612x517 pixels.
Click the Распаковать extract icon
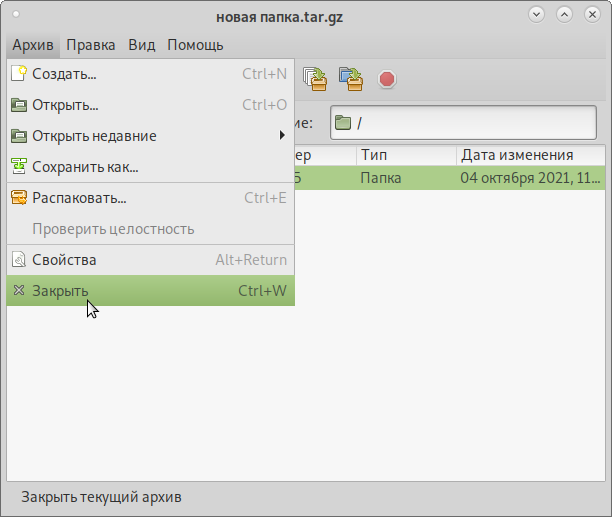[18, 197]
